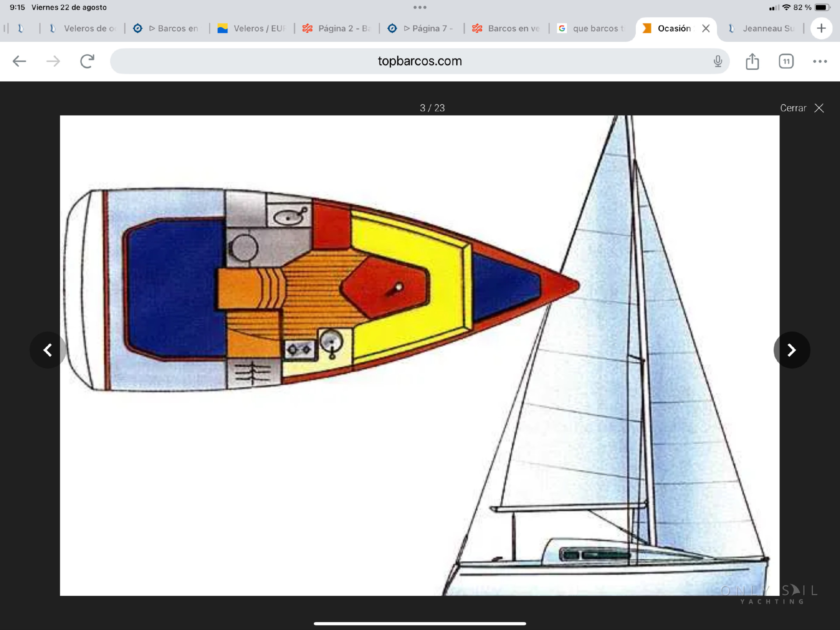Switch to the Página 7 tab
840x630 pixels.
coord(421,28)
